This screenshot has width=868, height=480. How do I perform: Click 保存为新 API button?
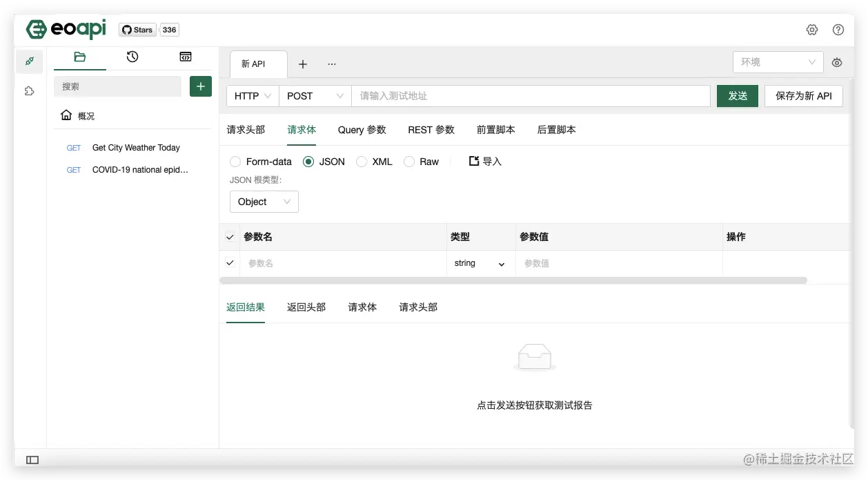point(804,96)
